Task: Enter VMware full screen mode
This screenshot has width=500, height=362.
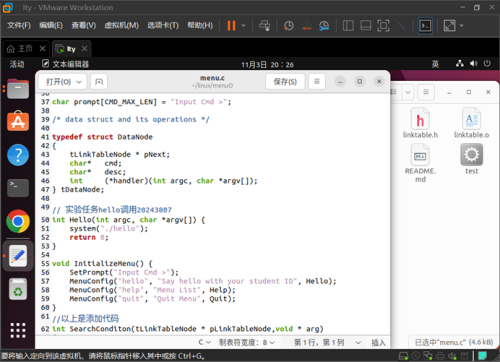Action: click(x=383, y=26)
